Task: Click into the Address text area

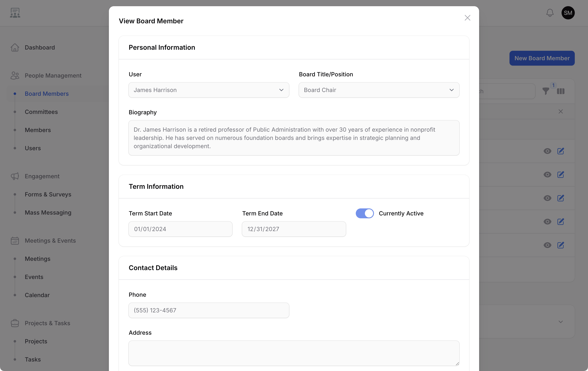Action: 294,353
